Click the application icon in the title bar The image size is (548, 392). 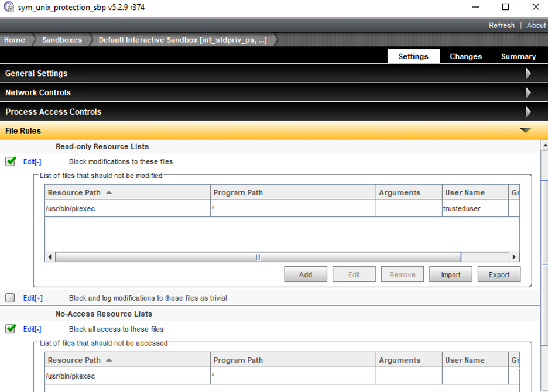tap(9, 6)
